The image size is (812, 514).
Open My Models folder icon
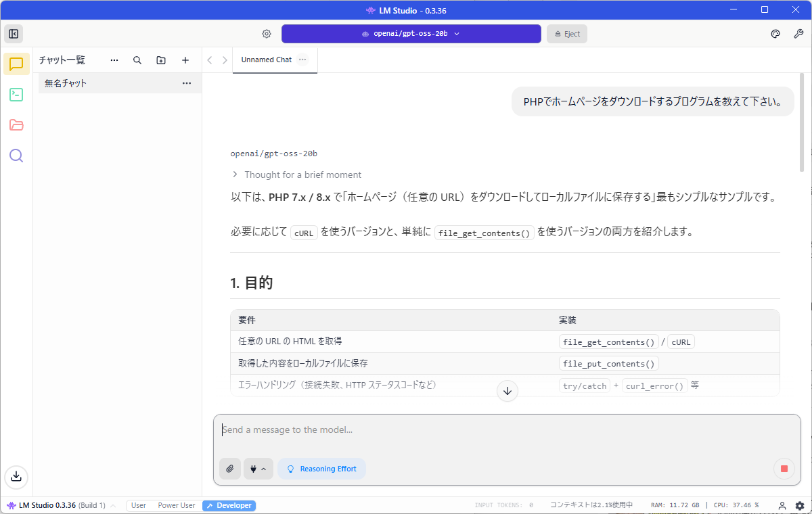click(16, 125)
